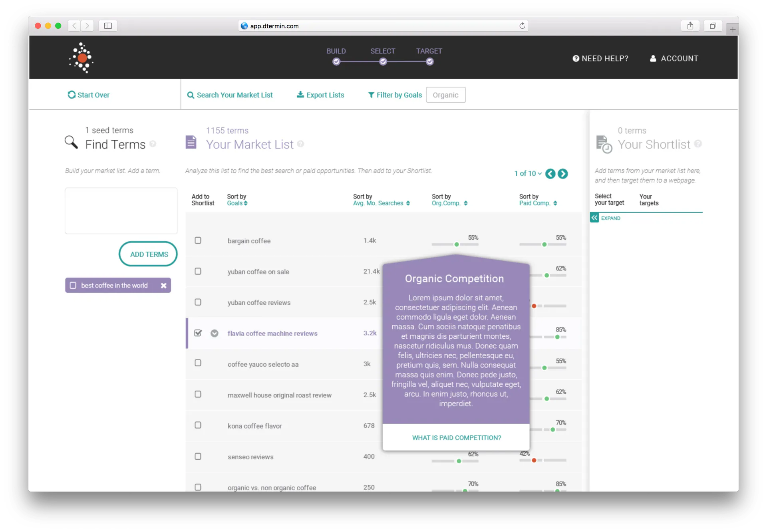Click 'What is Paid Competition?' link

[456, 437]
